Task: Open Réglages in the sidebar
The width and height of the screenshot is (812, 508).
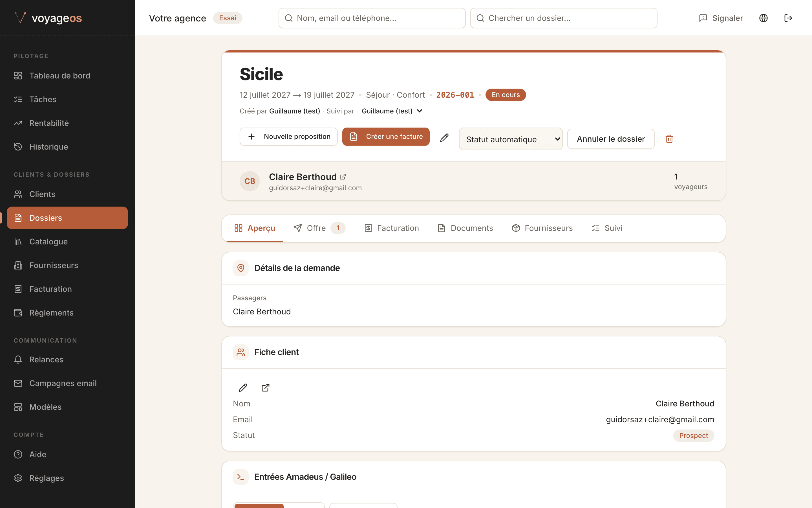Action: 67,478
